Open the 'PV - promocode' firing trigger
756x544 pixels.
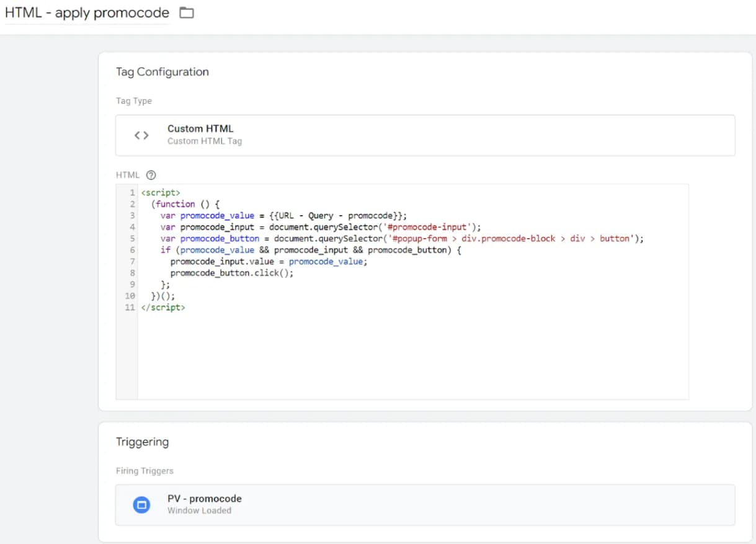click(425, 504)
